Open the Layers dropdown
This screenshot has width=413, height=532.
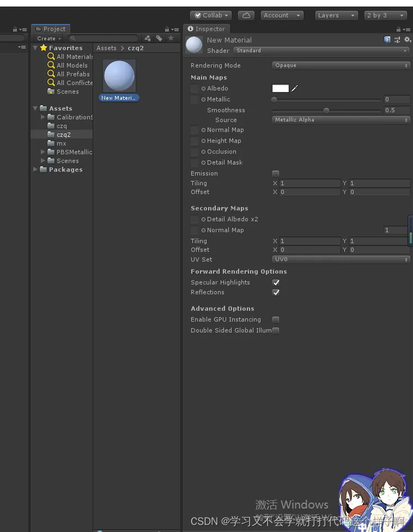coord(336,16)
